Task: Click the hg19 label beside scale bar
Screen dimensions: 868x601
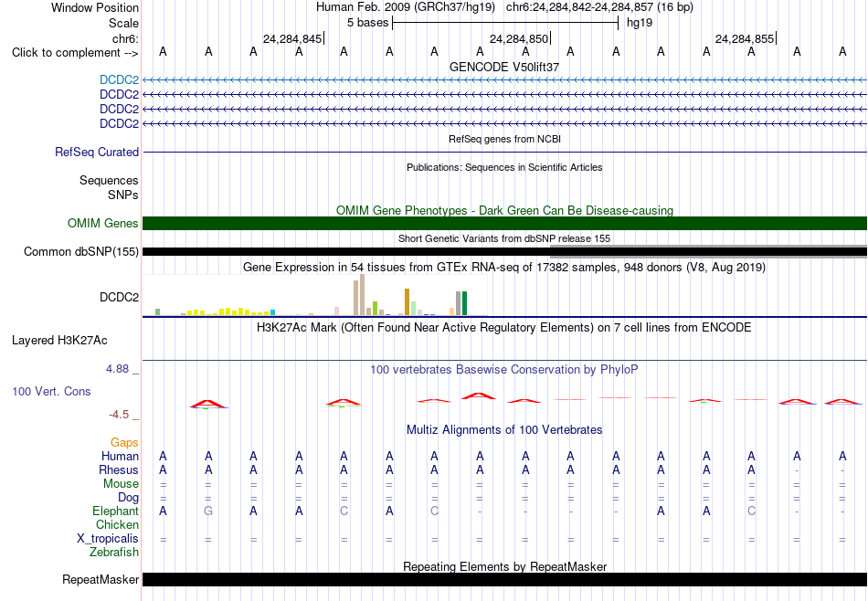Action: 640,23
